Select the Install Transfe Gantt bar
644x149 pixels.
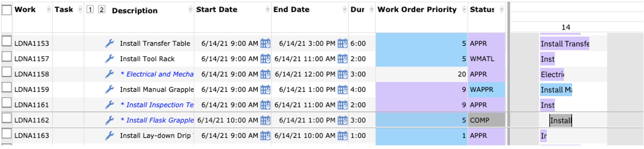[565, 43]
